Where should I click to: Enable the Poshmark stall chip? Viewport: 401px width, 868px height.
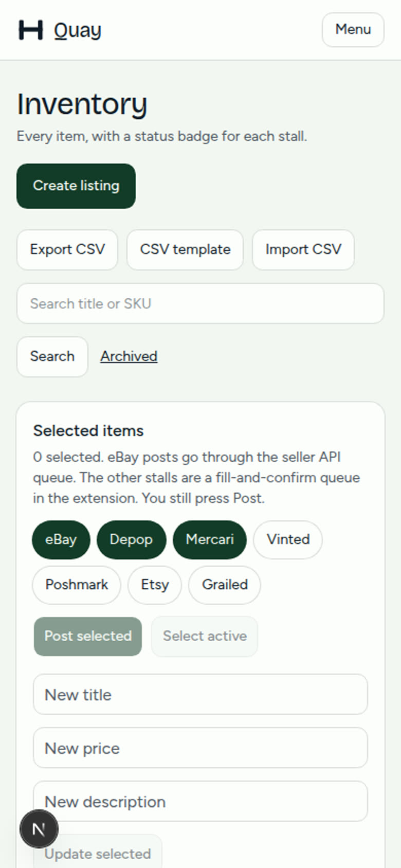coord(77,585)
